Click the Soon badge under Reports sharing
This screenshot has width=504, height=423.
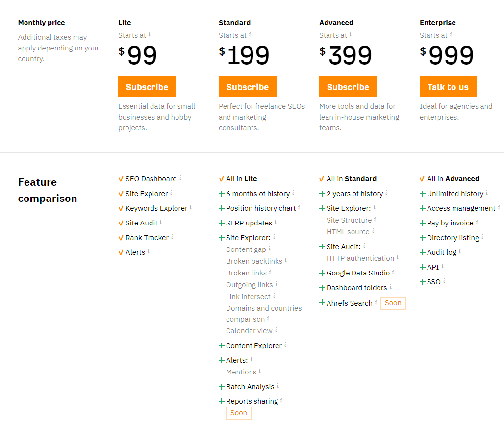point(238,413)
